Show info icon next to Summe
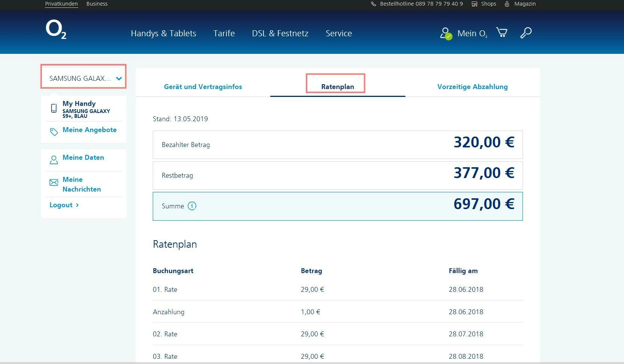Screen dimensions: 624x364 (x=192, y=206)
